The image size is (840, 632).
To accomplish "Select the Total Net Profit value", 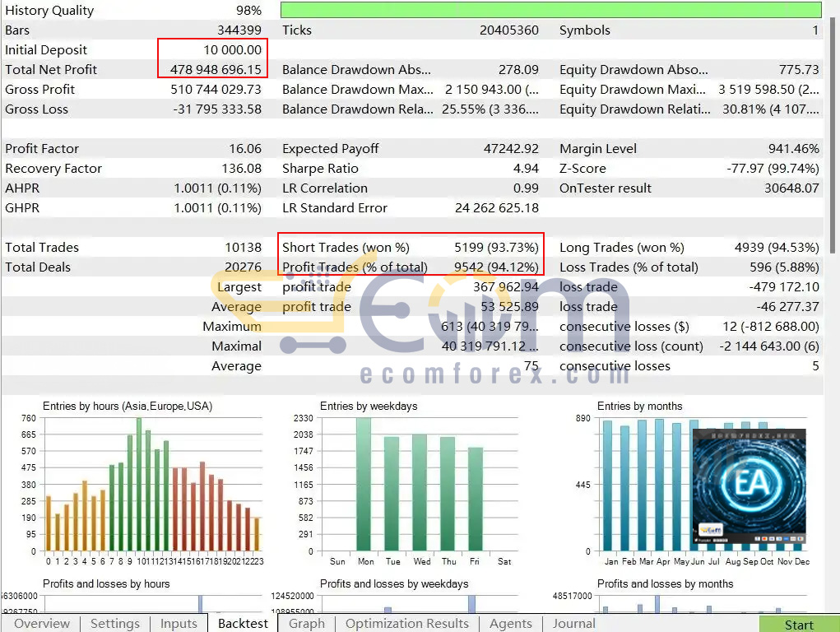I will coord(216,70).
